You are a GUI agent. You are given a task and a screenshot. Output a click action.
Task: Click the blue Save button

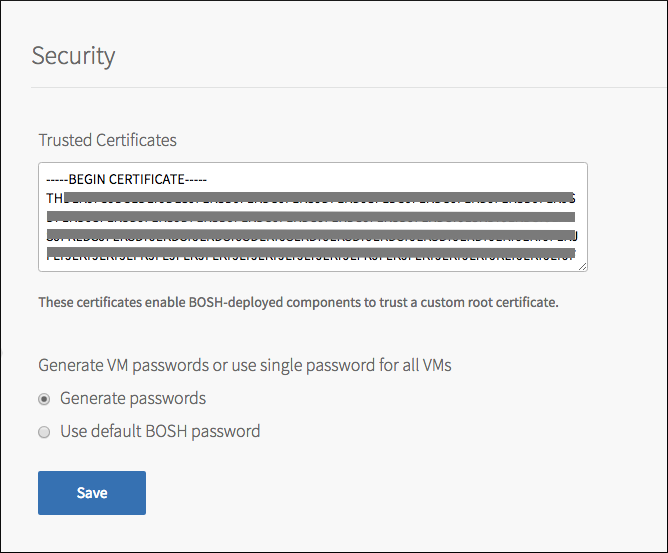tap(92, 493)
